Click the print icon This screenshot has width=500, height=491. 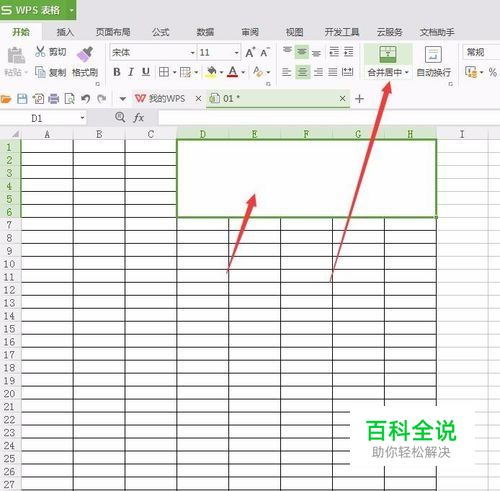point(54,99)
